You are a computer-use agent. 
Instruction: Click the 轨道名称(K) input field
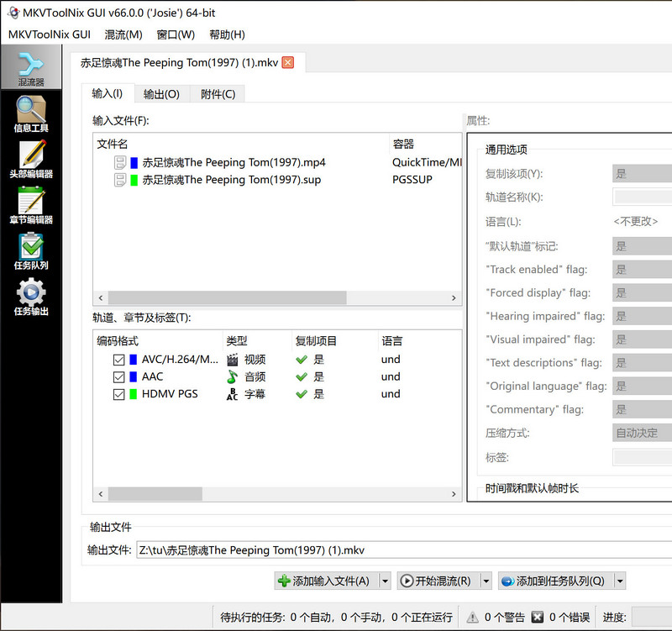point(642,197)
